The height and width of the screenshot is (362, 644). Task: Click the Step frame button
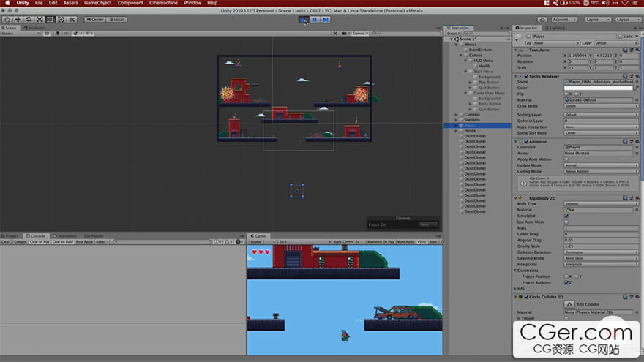click(326, 19)
